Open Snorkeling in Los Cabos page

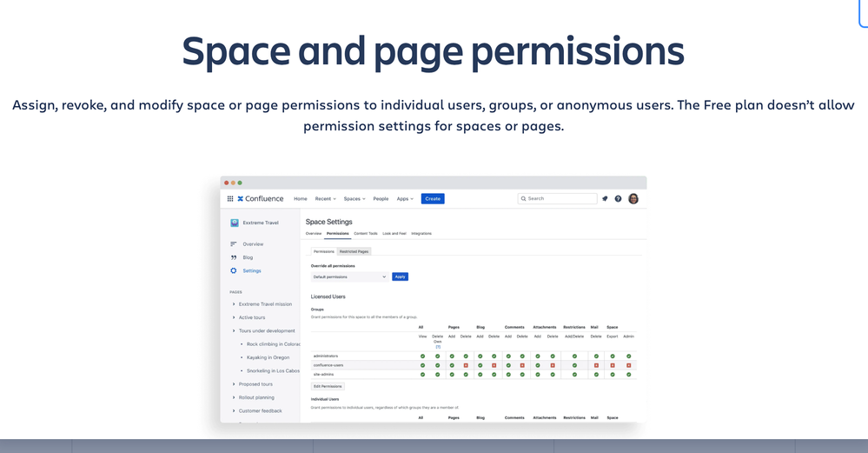point(273,371)
